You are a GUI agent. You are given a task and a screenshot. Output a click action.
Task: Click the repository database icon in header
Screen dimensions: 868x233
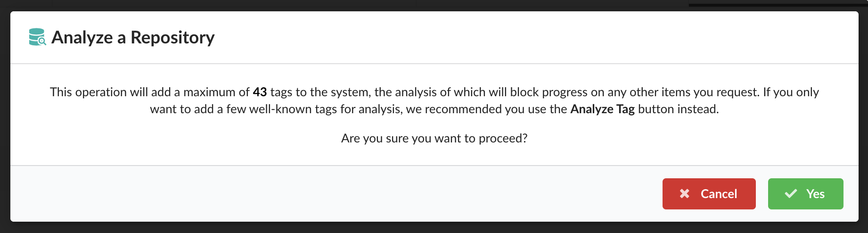pyautogui.click(x=36, y=36)
